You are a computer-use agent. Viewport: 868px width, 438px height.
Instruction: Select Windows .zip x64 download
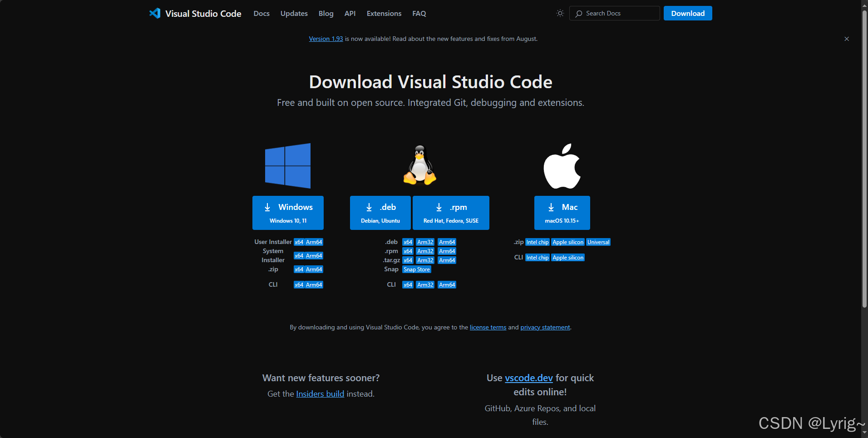point(299,269)
